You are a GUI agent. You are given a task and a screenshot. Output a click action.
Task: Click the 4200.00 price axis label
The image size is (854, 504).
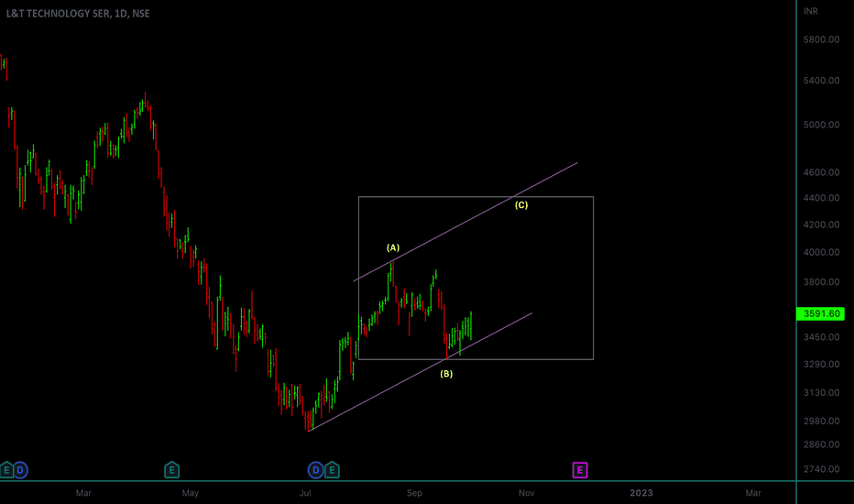pos(821,225)
